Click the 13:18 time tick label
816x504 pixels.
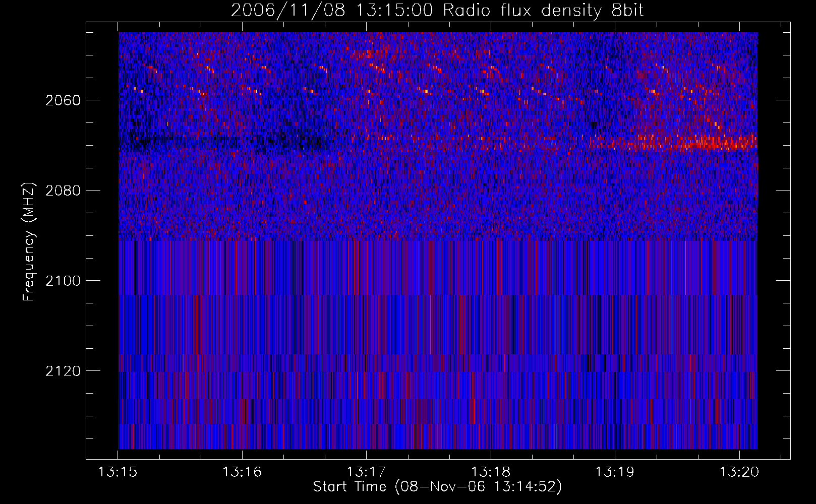pyautogui.click(x=491, y=472)
